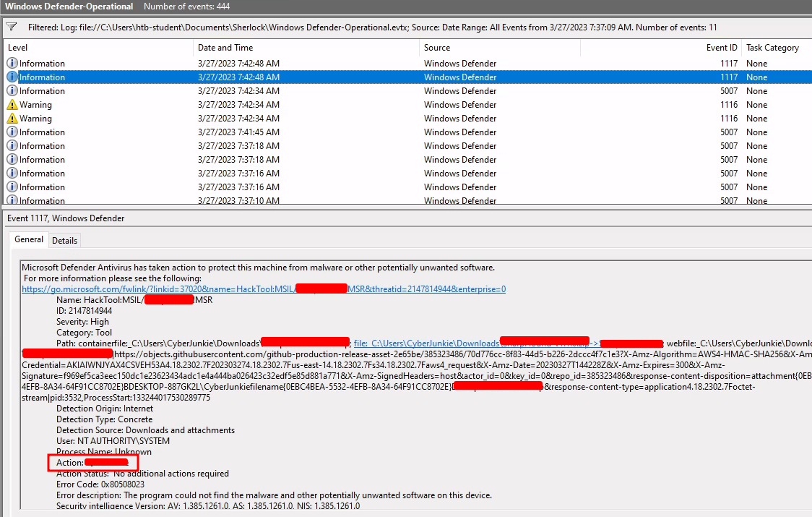This screenshot has height=517, width=812.
Task: Click the Task Category column header
Action: coord(772,48)
